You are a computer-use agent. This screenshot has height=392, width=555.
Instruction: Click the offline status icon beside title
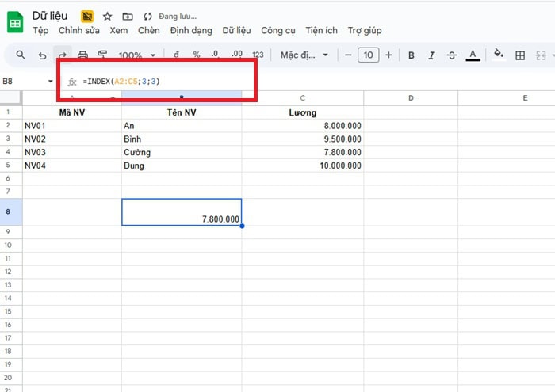pos(87,17)
